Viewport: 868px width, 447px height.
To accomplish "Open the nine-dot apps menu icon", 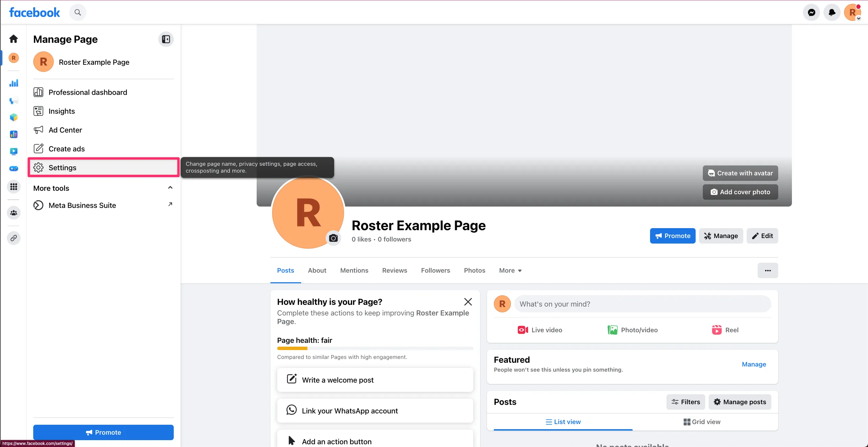I will [x=14, y=187].
